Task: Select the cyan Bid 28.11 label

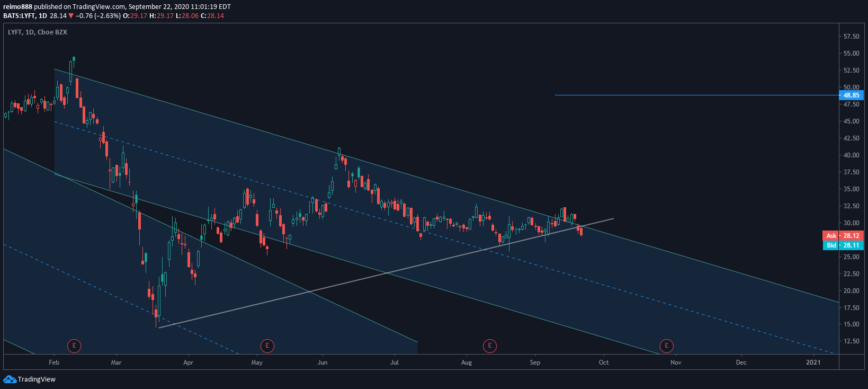Action: [843, 245]
